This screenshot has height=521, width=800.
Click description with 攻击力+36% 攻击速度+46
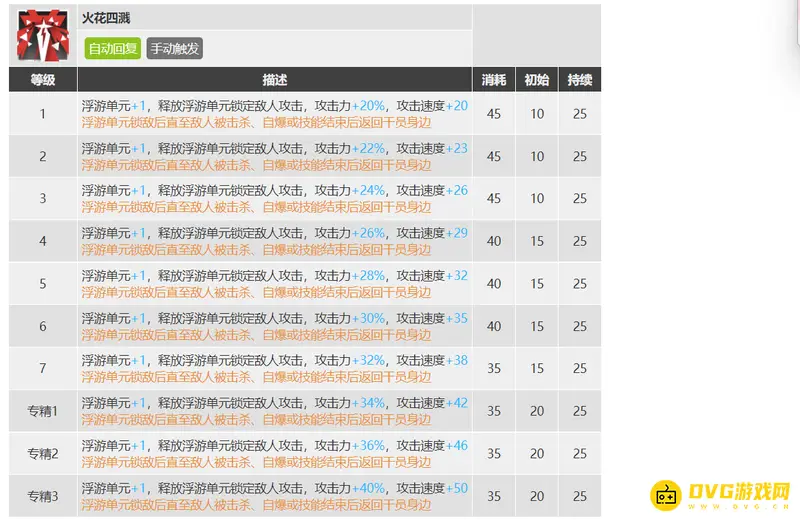tap(274, 454)
